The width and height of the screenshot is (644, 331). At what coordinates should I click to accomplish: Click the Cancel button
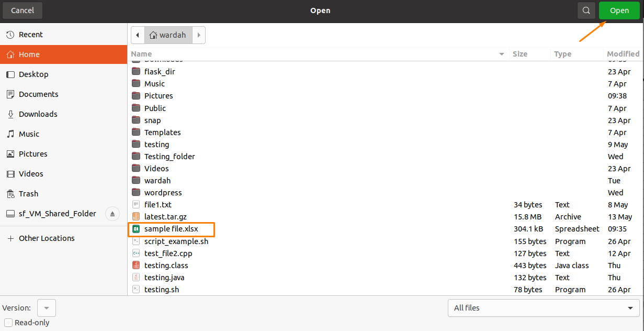(22, 10)
